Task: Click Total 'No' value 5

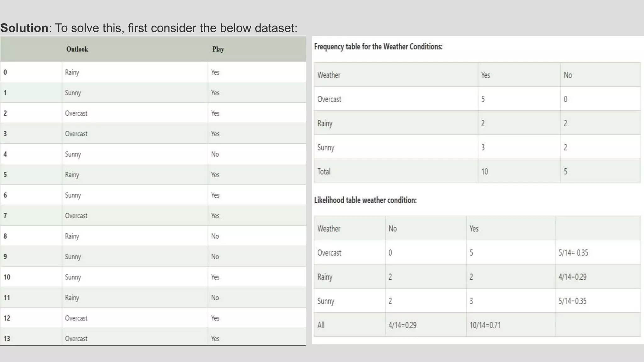Action: (565, 172)
